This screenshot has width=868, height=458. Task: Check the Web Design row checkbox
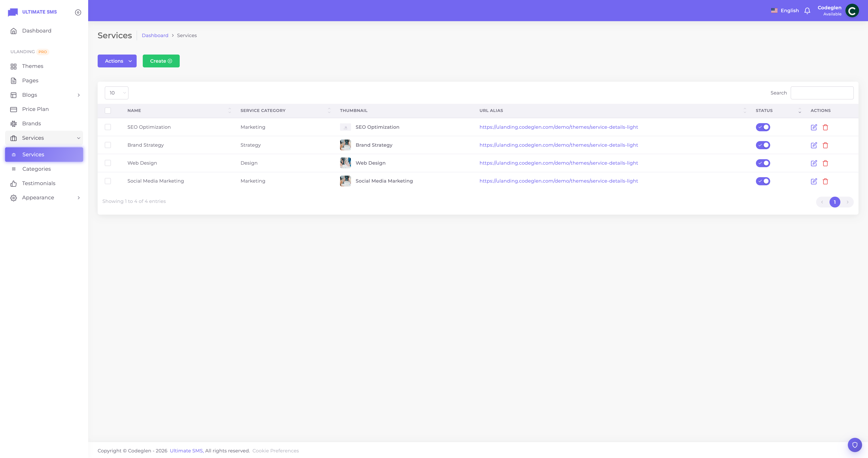point(107,163)
